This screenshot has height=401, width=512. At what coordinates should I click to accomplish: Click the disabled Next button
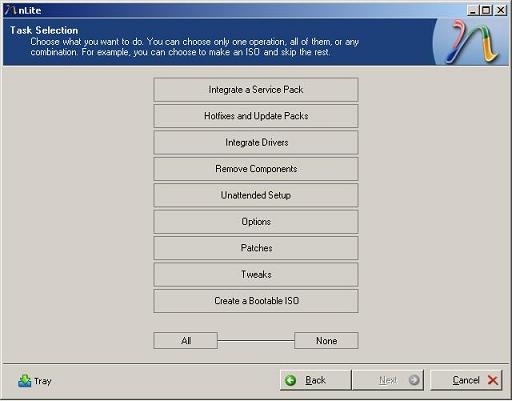388,380
